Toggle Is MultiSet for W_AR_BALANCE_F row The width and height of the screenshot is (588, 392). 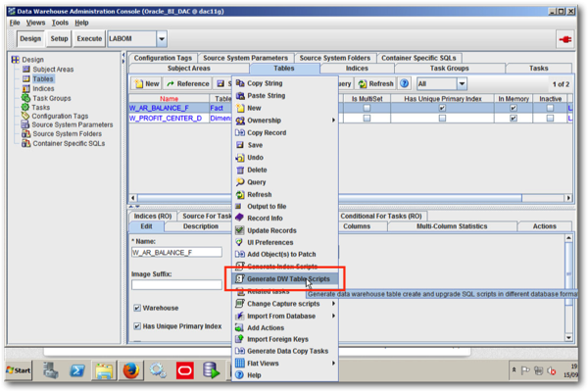367,108
